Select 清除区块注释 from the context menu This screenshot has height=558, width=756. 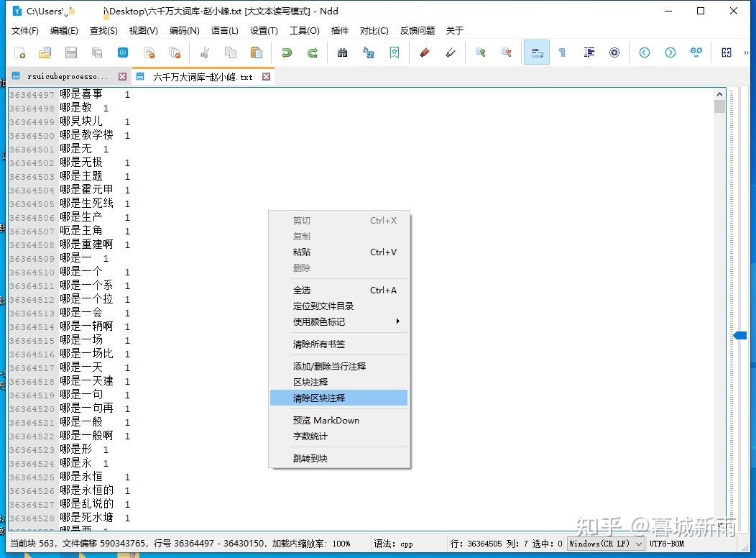coord(323,397)
